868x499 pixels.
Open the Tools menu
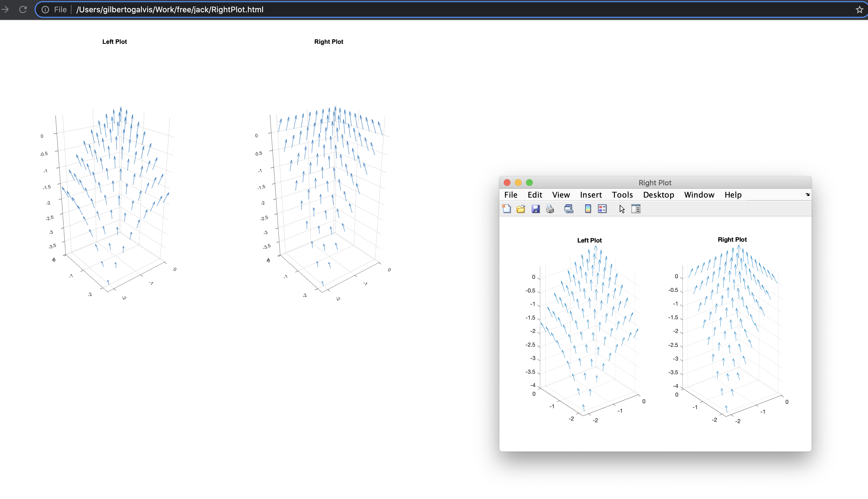(x=622, y=195)
